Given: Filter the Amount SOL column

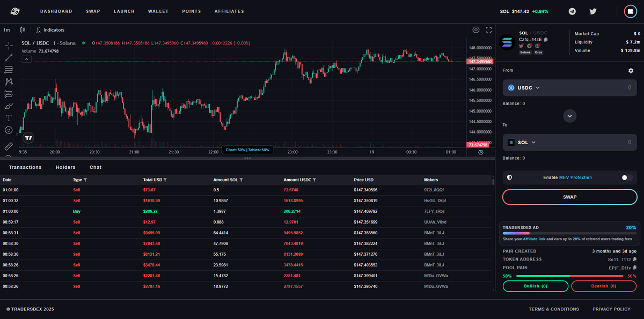Looking at the screenshot, I should (241, 180).
